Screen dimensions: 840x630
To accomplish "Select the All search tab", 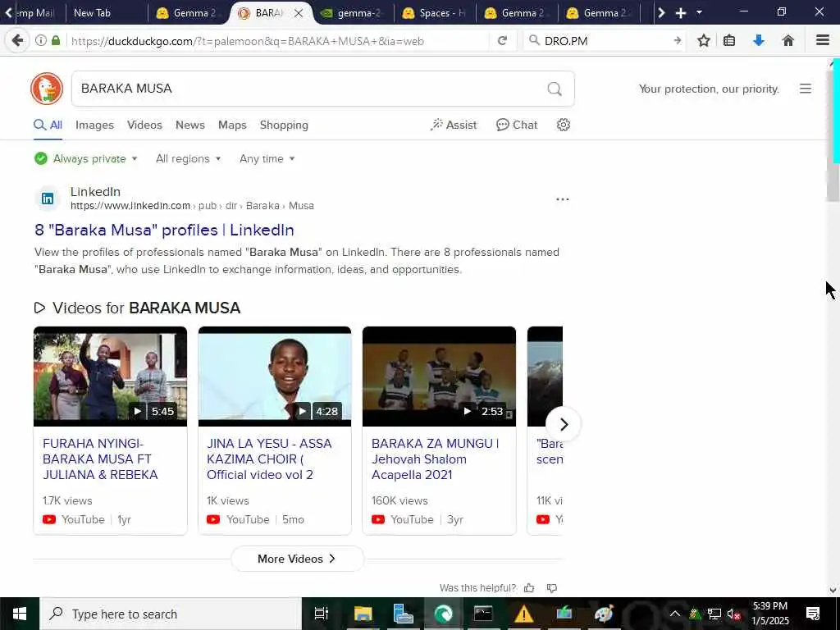I will [48, 125].
